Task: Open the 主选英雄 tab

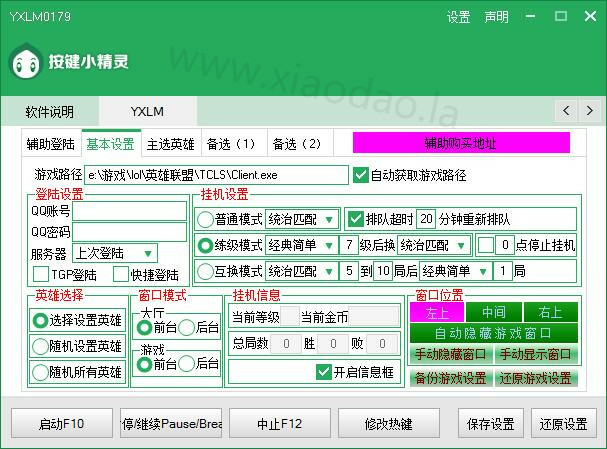Action: tap(171, 144)
